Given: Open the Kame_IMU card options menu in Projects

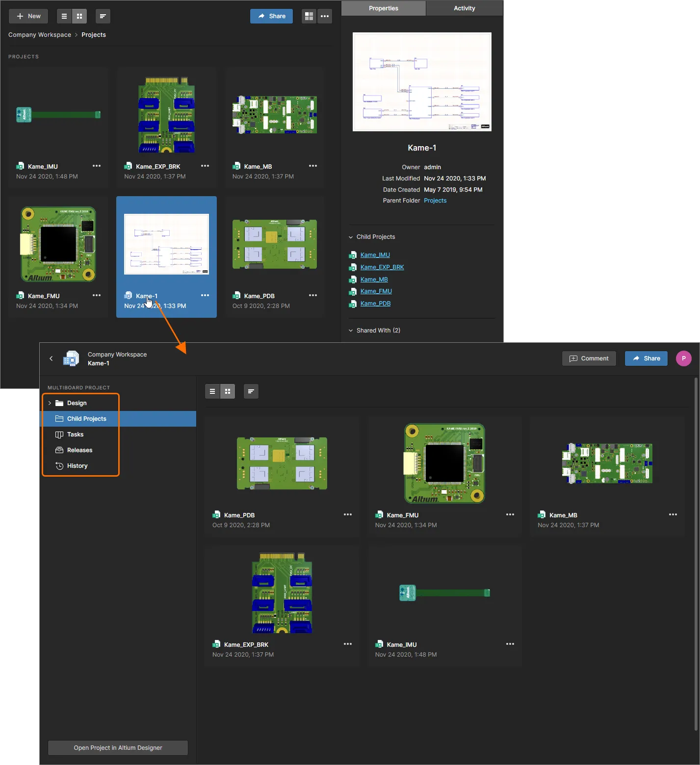Looking at the screenshot, I should [x=97, y=166].
